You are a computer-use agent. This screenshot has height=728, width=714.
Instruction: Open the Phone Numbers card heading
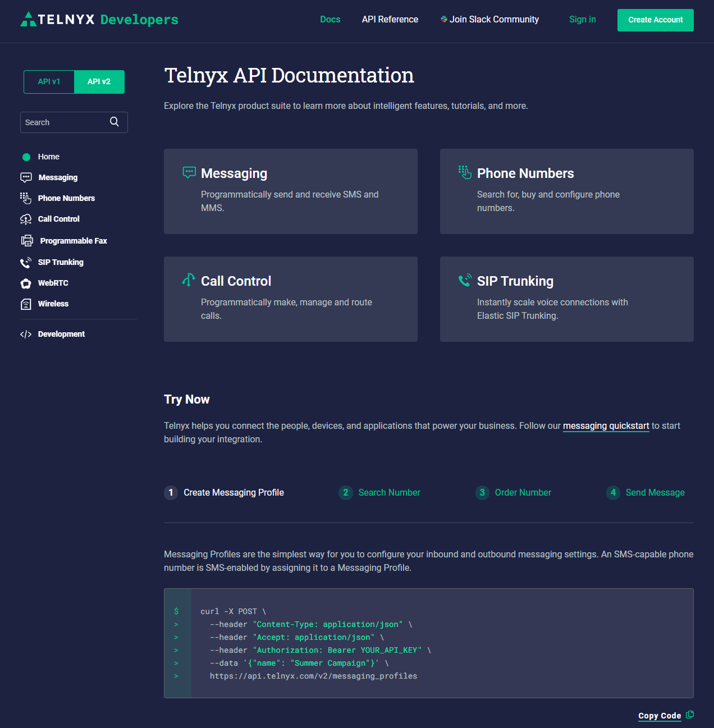click(525, 173)
